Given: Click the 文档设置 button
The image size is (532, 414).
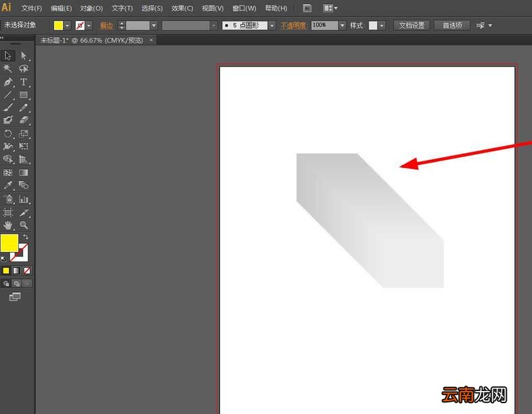Looking at the screenshot, I should [412, 26].
